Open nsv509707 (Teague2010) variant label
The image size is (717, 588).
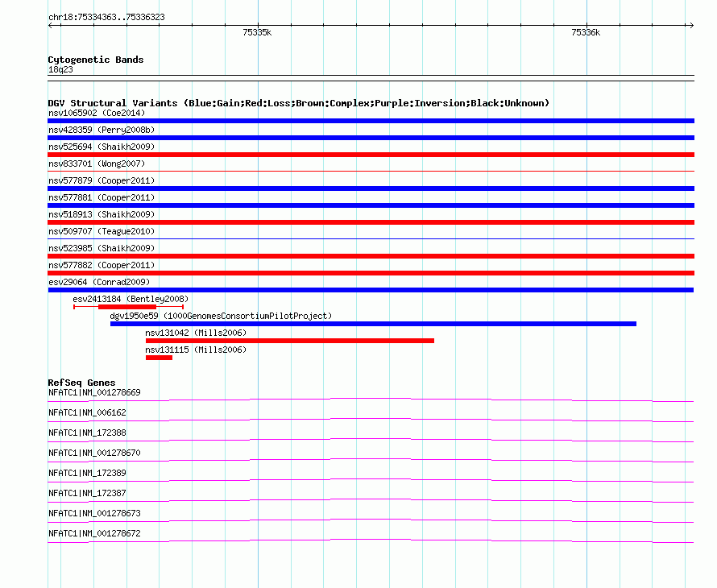(x=102, y=231)
